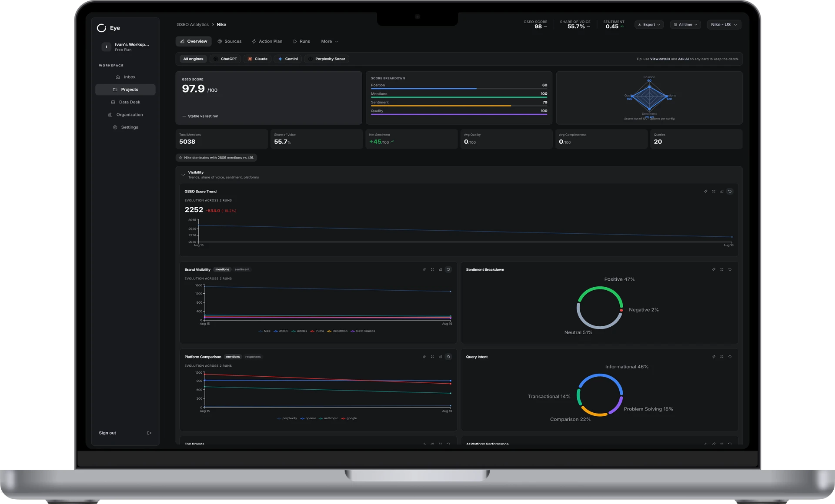The height and width of the screenshot is (504, 835).
Task: Expand Sentiment Breakdown card to fullscreen
Action: 722,269
